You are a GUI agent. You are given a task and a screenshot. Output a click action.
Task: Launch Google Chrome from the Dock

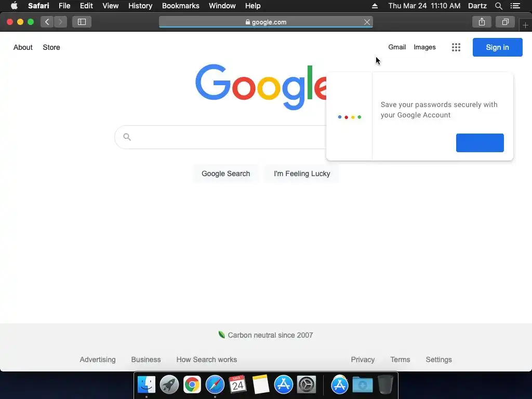click(192, 385)
